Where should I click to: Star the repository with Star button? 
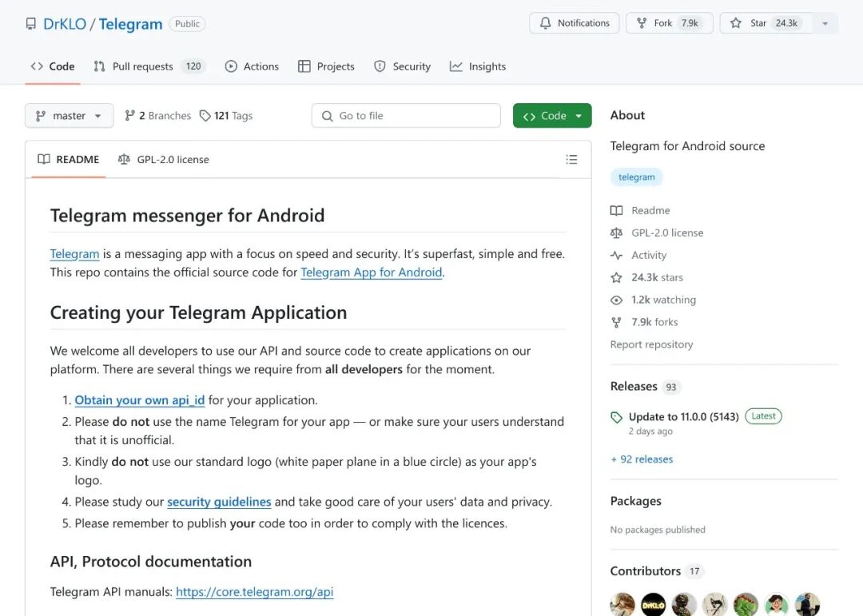pos(766,23)
